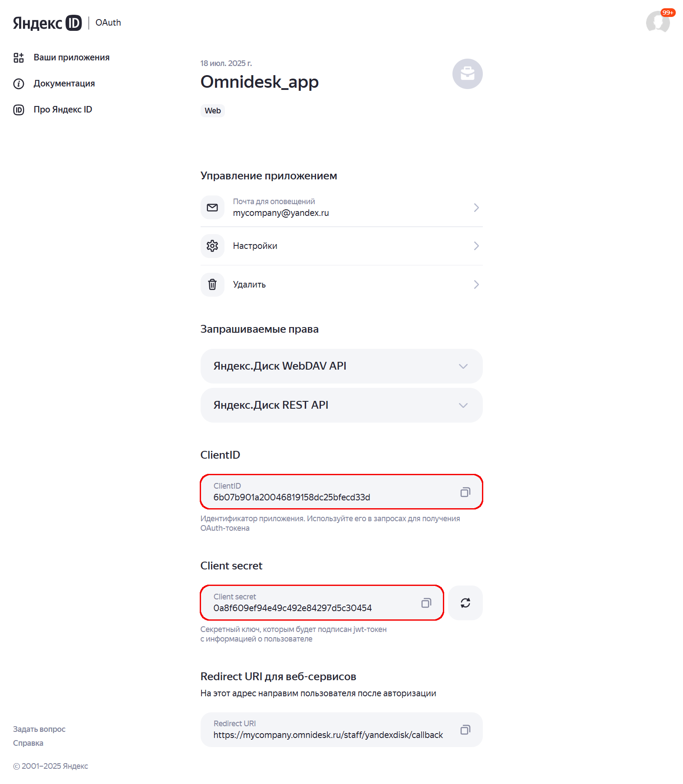Open the user avatar with 99+ badge
The image size is (683, 784).
(x=658, y=22)
